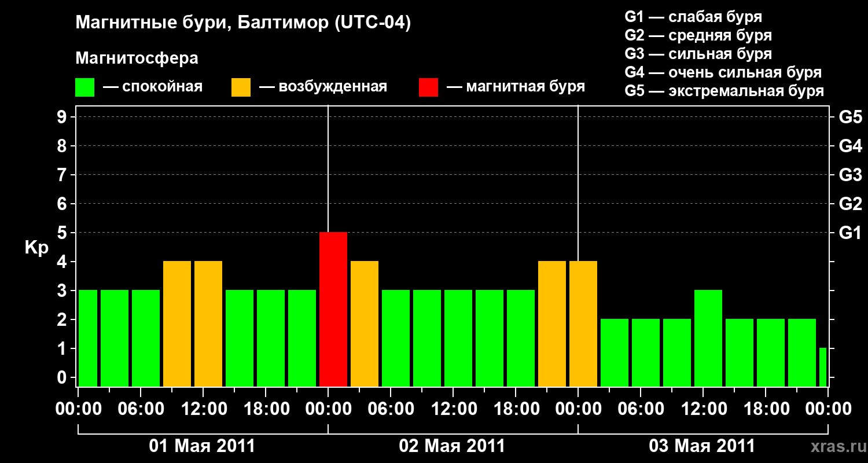Image resolution: width=868 pixels, height=463 pixels.
Task: Click the '03 Мая 2011' date label
Action: 702,446
